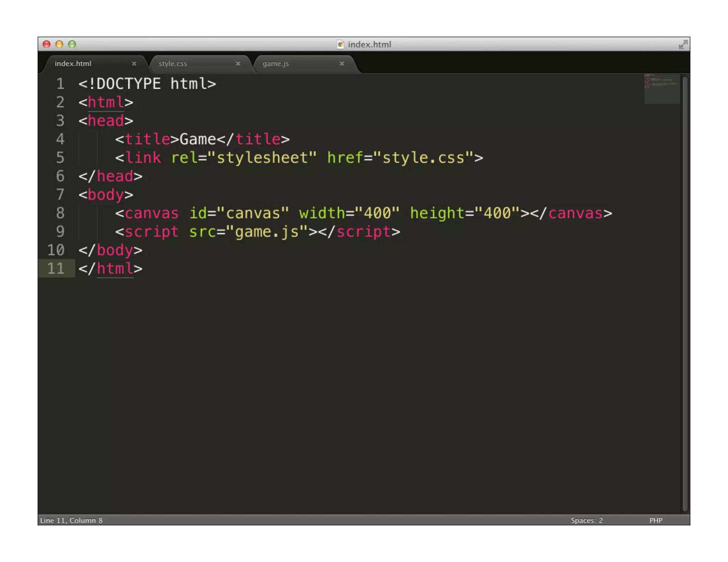Click the "stylesheet" attribute value
728x562 pixels.
[x=262, y=158]
